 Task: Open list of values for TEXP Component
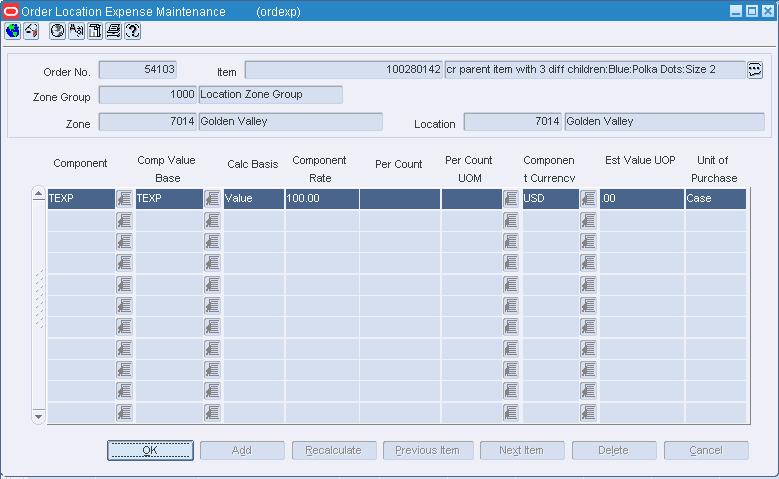124,199
